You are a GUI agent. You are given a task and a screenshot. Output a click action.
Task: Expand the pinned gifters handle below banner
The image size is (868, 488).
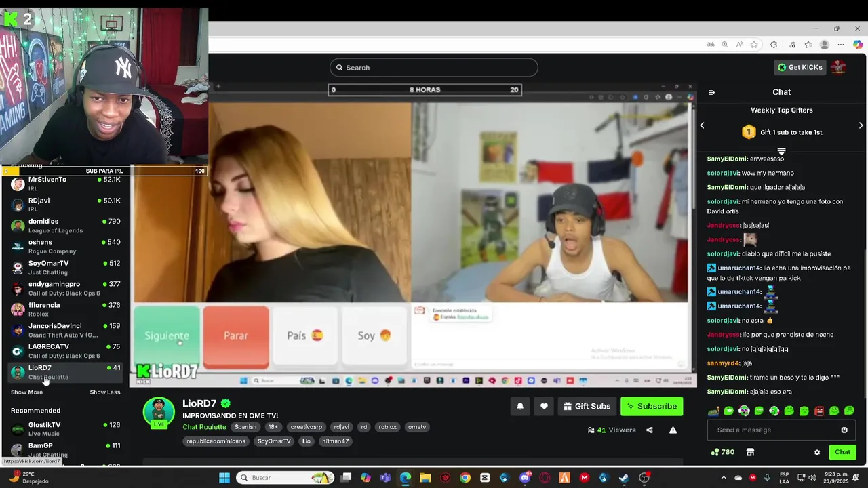click(x=781, y=151)
